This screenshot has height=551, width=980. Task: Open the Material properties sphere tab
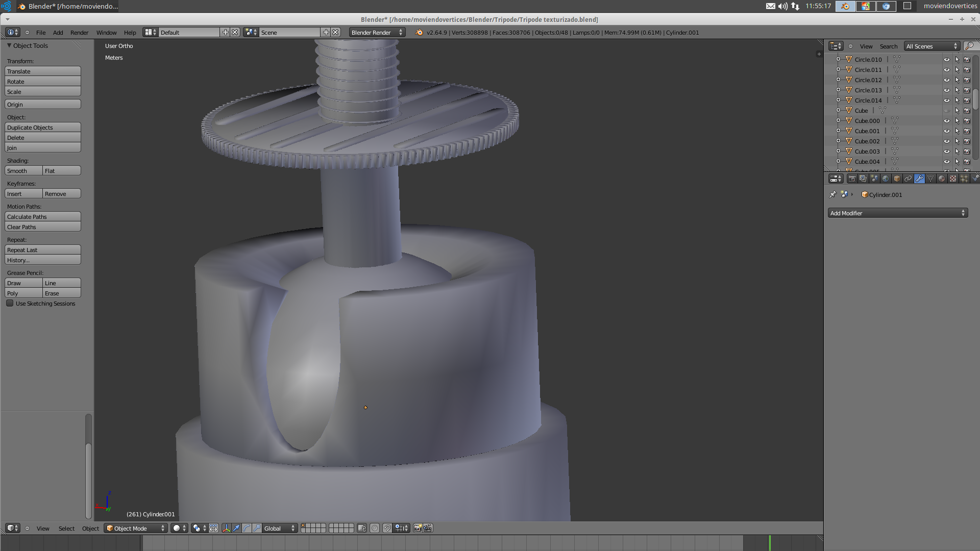(942, 179)
